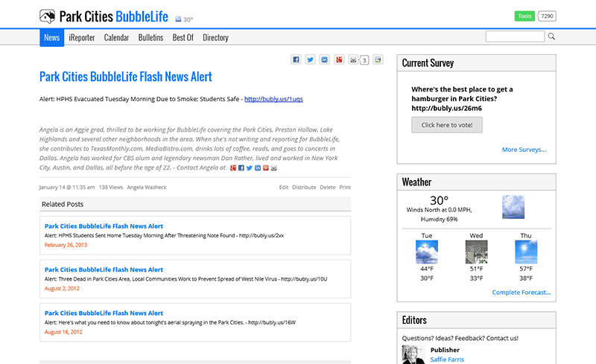Viewport: 596px width, 364px height.
Task: Open Angela's Google Plus contact icon
Action: 233,167
